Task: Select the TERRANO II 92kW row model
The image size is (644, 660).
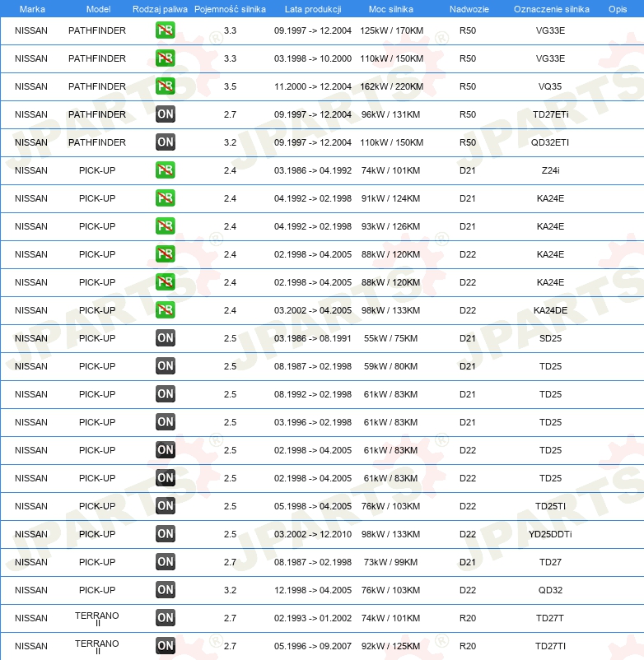Action: pos(97,647)
